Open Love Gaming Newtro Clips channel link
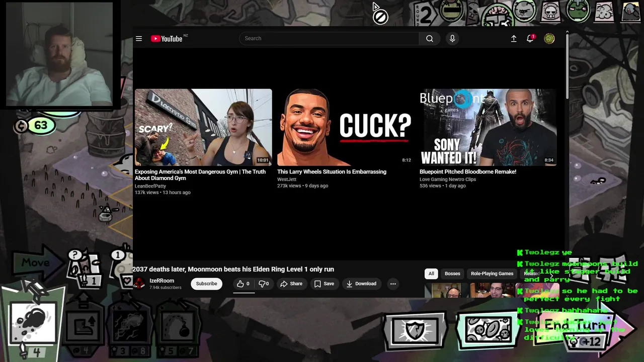 (448, 179)
